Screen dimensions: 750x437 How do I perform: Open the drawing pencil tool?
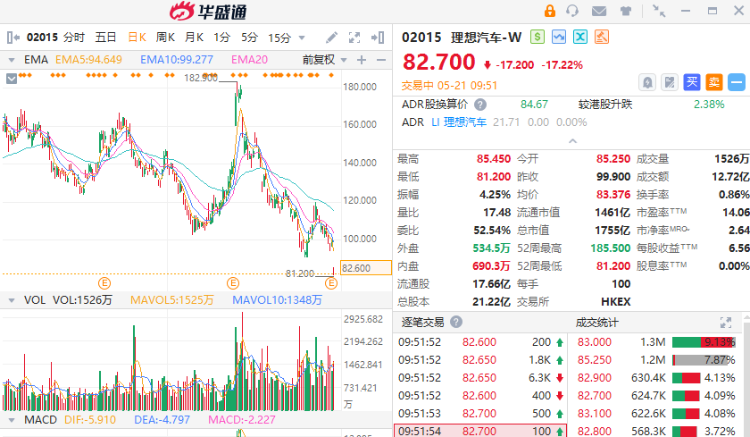pyautogui.click(x=331, y=37)
